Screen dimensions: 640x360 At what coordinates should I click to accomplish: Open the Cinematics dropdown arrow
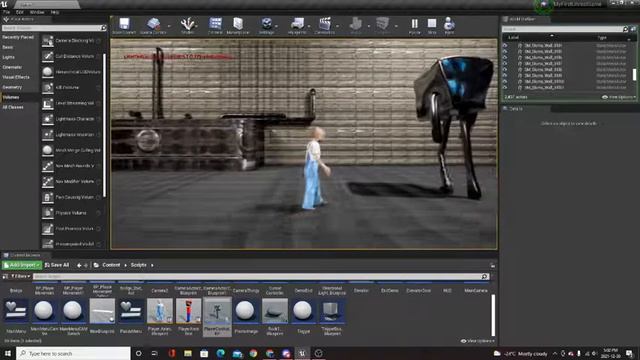click(x=338, y=26)
